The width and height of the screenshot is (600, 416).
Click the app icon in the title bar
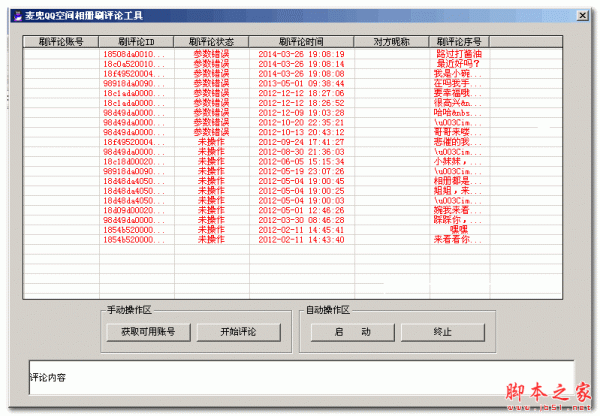[x=17, y=16]
